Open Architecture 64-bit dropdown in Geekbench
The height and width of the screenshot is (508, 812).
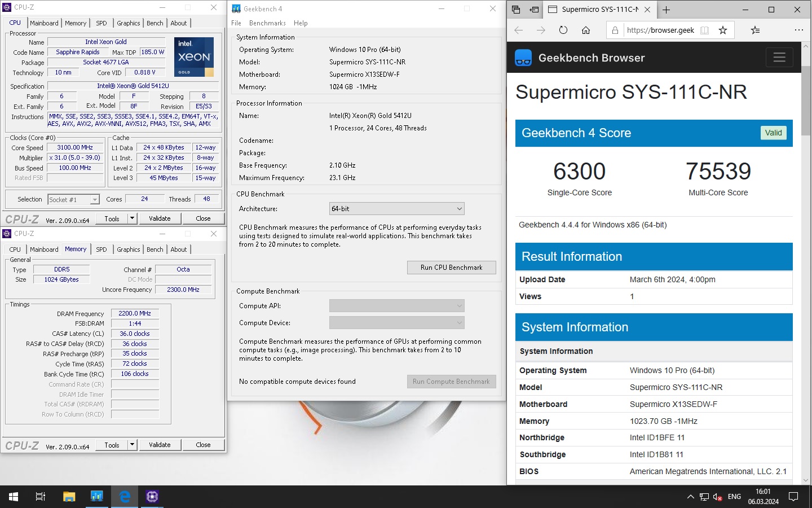click(396, 209)
